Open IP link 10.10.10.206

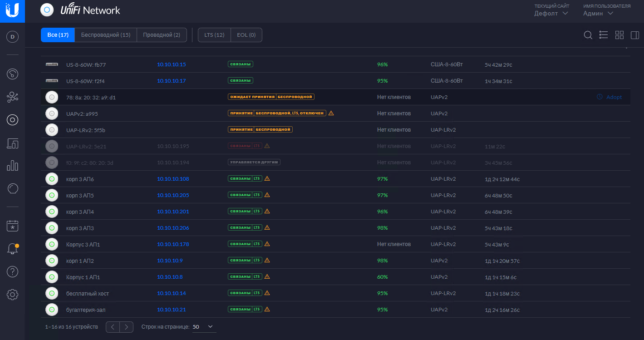(x=173, y=228)
